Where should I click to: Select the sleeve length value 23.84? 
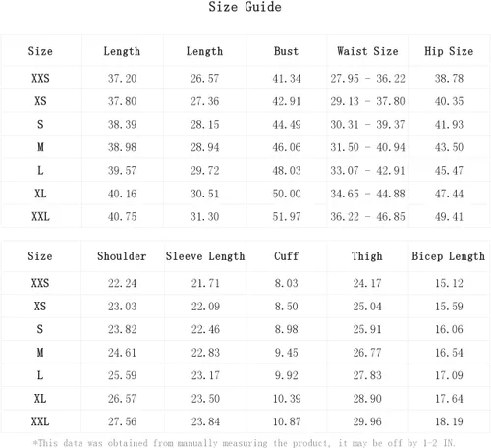point(205,421)
